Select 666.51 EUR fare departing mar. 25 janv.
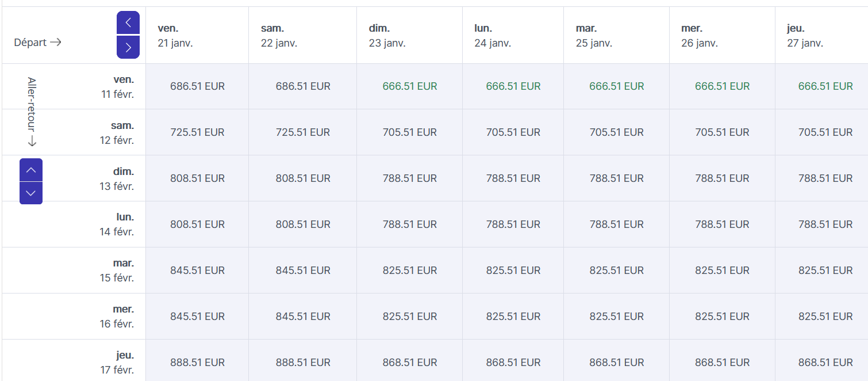 [617, 86]
